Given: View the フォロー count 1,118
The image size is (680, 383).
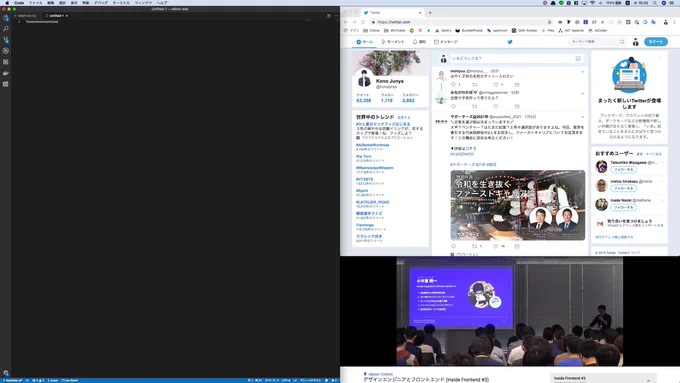Looking at the screenshot, I should click(x=387, y=98).
